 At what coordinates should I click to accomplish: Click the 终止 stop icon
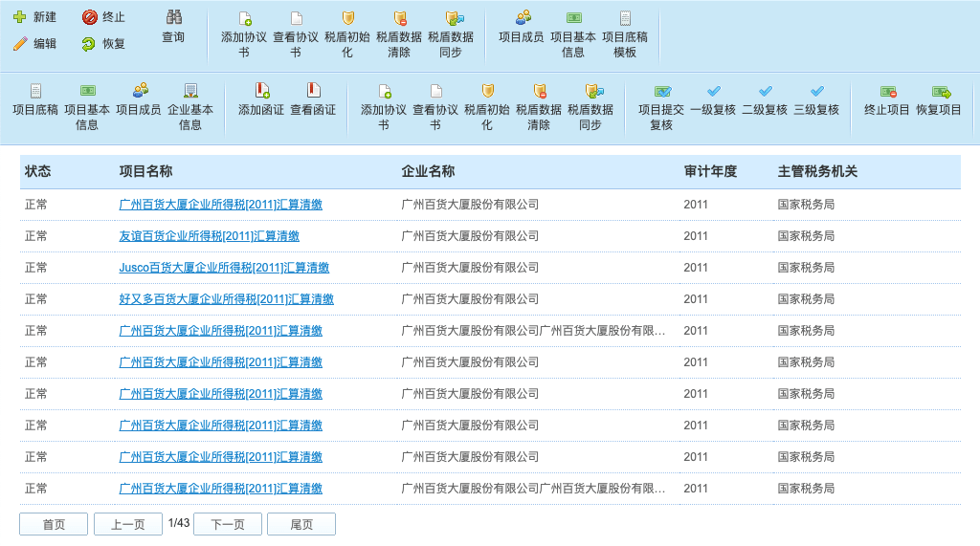pyautogui.click(x=89, y=17)
